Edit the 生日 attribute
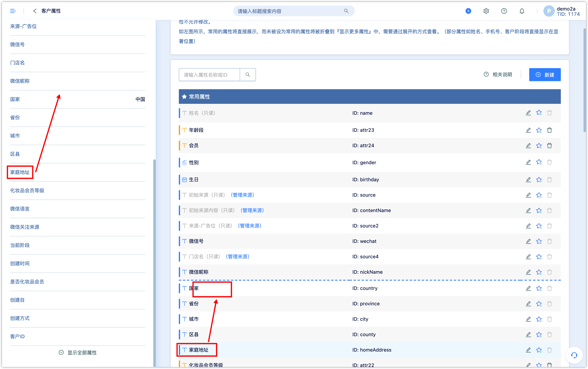 pyautogui.click(x=528, y=180)
